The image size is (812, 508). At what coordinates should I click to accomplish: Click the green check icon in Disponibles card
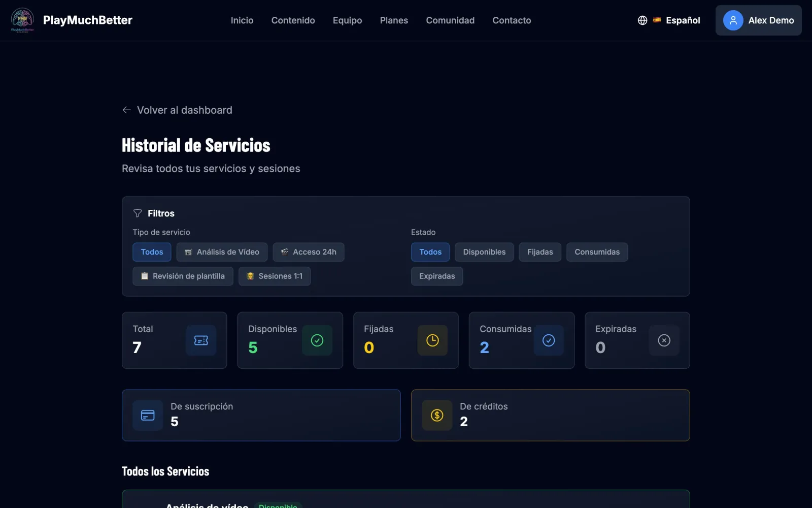click(317, 340)
